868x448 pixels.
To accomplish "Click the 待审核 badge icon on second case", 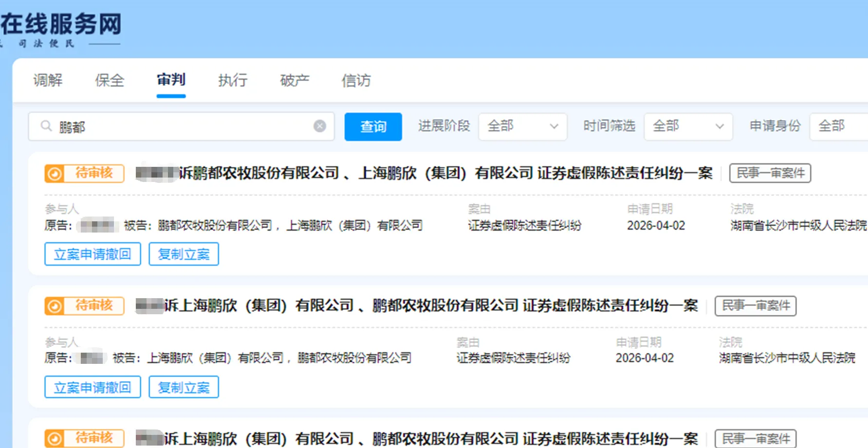I will point(54,306).
